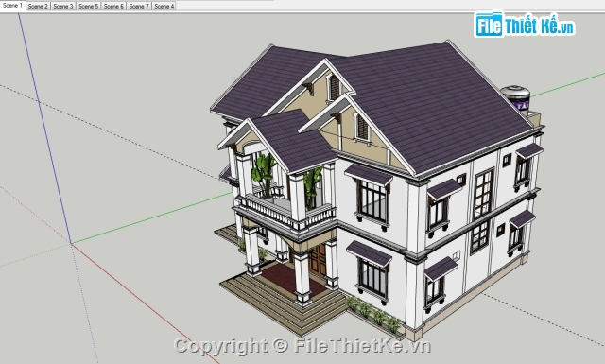Select the Scene 3 tab
The height and width of the screenshot is (364, 605).
click(x=63, y=7)
